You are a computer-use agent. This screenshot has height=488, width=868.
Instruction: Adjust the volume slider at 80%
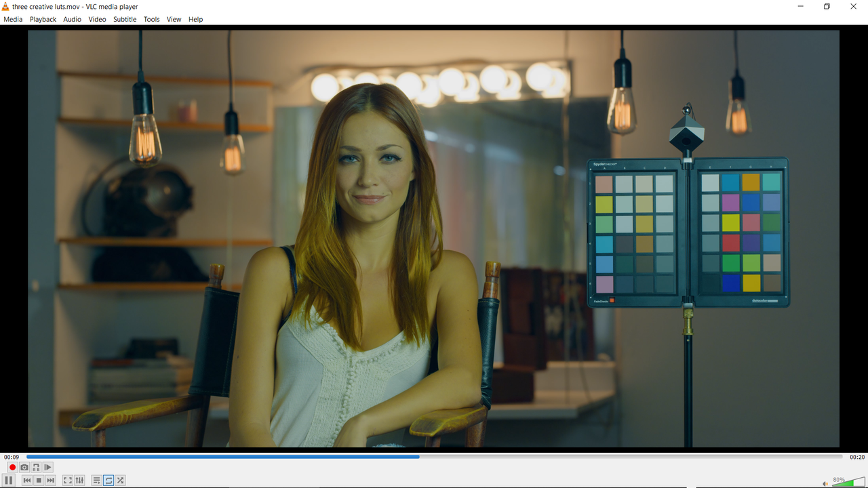pyautogui.click(x=848, y=481)
